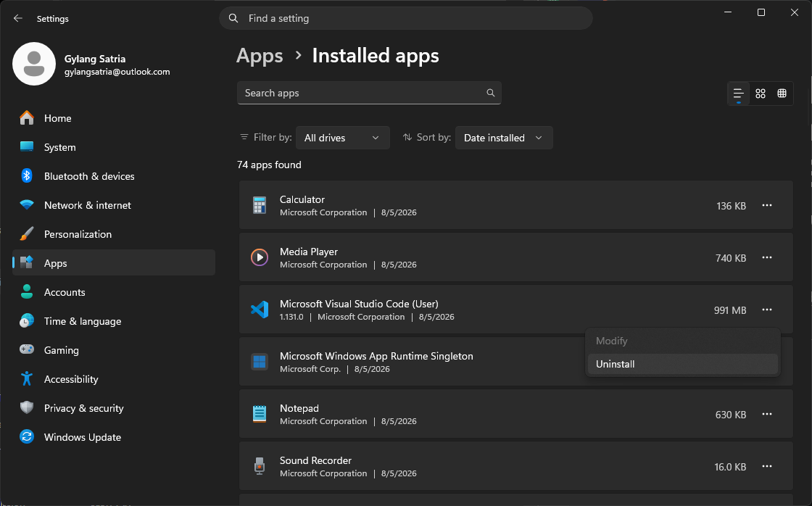812x506 pixels.
Task: Click the Home house icon in sidebar
Action: [x=26, y=118]
